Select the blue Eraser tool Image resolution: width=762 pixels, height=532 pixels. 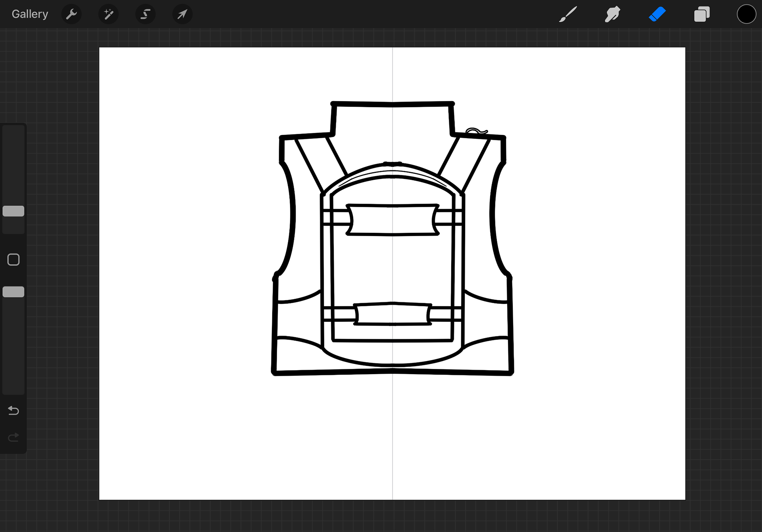coord(657,14)
